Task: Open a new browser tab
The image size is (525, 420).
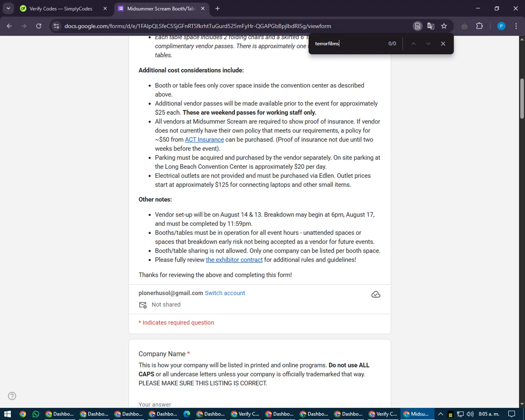Action: (217, 8)
